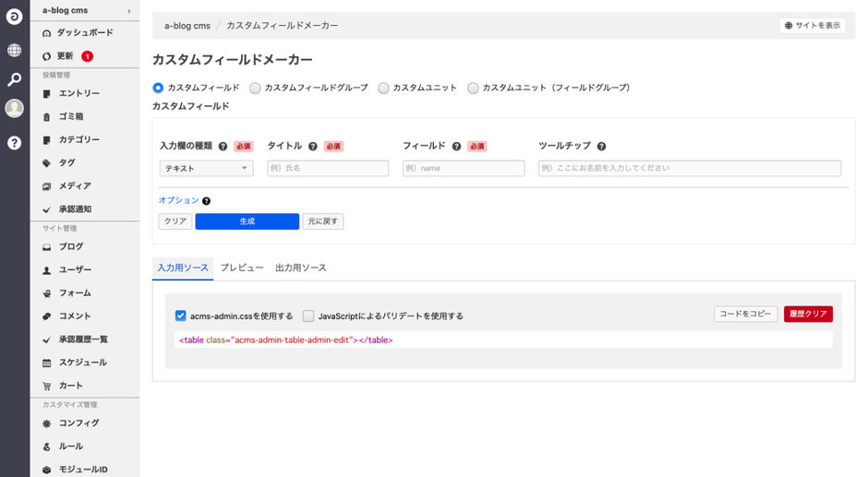Toggle JavaScriptによるバリデートを使用する checkbox
Image resolution: width=868 pixels, height=477 pixels.
point(308,316)
